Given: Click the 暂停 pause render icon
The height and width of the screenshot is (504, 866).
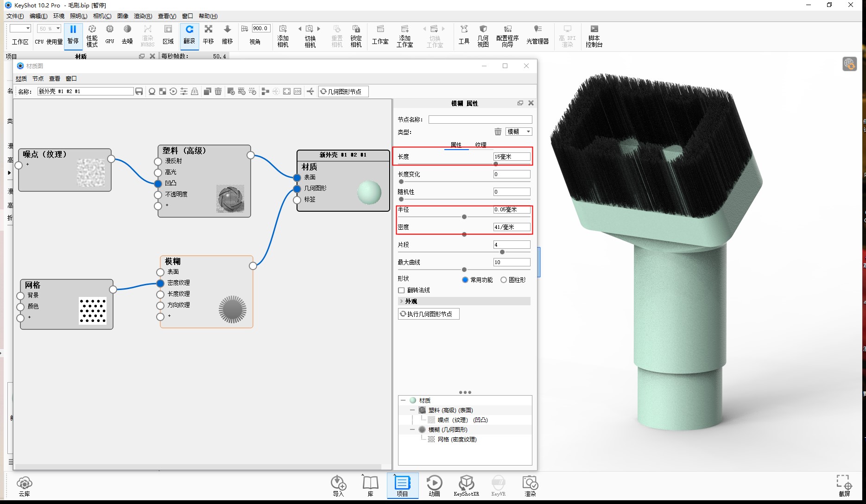Looking at the screenshot, I should tap(73, 35).
